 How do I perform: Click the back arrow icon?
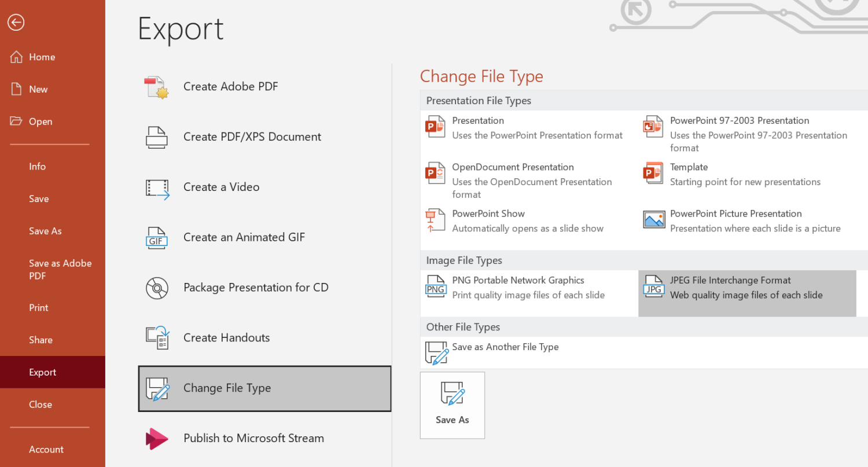(x=16, y=23)
